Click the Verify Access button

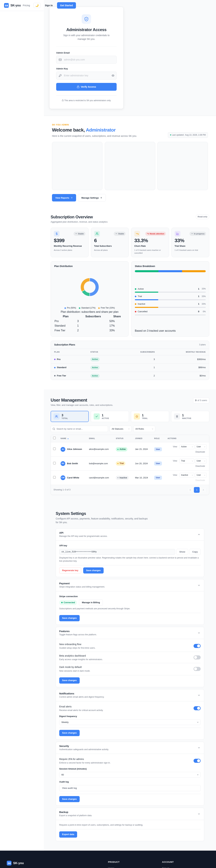coord(86,87)
